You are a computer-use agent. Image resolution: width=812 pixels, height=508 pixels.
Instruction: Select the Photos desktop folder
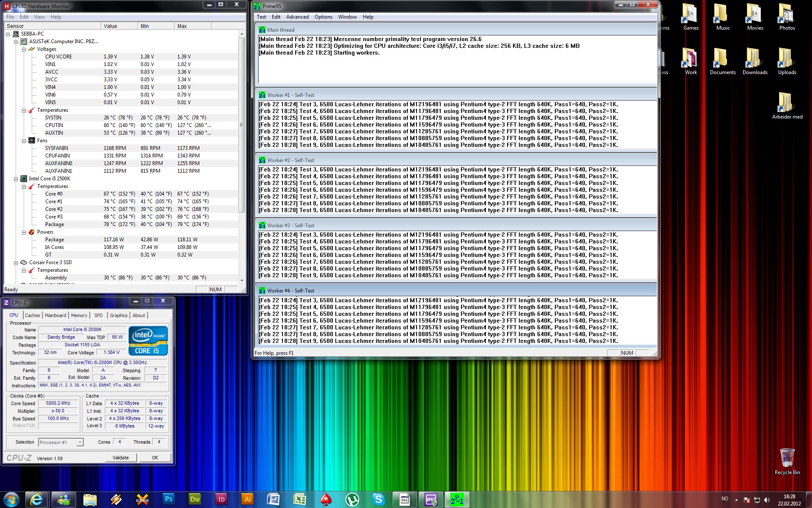tap(787, 17)
